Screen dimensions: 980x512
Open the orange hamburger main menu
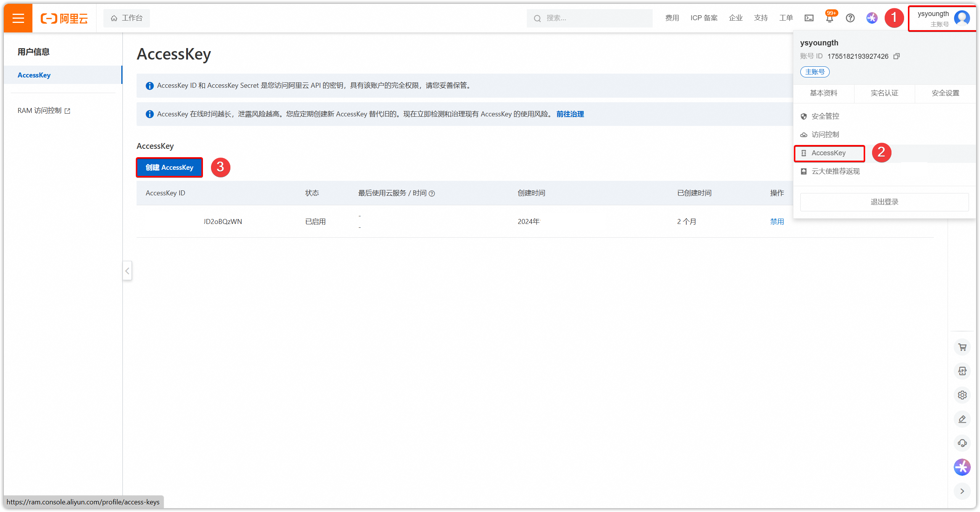coord(18,18)
